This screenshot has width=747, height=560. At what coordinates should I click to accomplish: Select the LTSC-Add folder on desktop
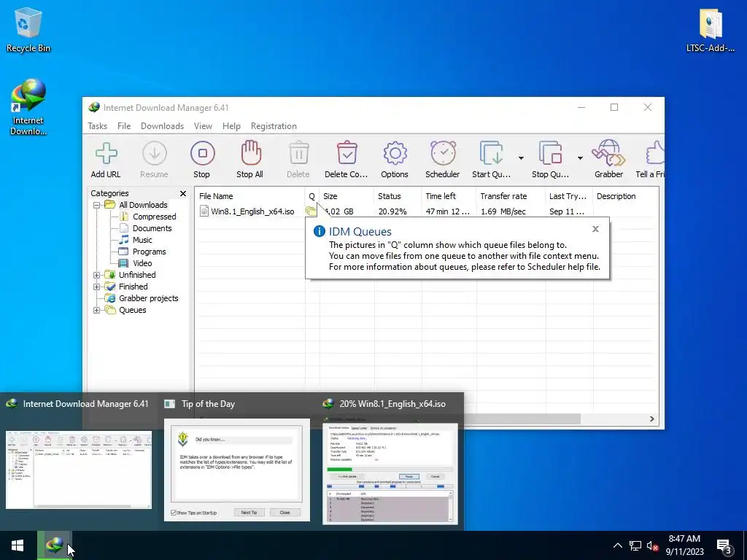point(711,31)
